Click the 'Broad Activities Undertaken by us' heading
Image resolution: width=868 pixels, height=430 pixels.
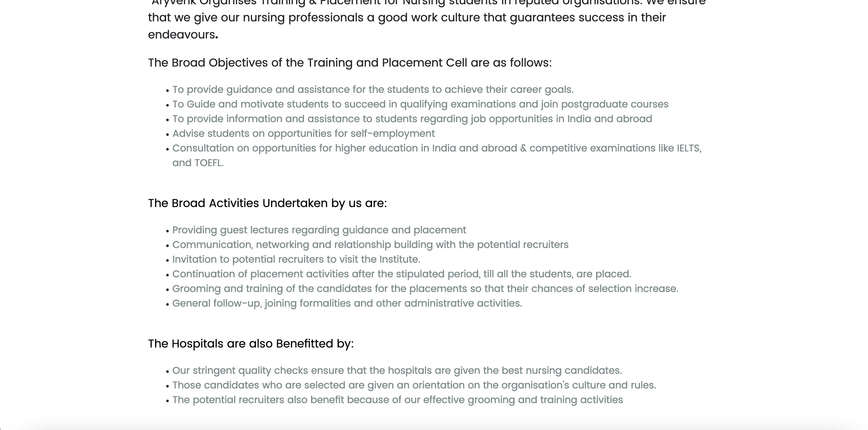tap(267, 203)
